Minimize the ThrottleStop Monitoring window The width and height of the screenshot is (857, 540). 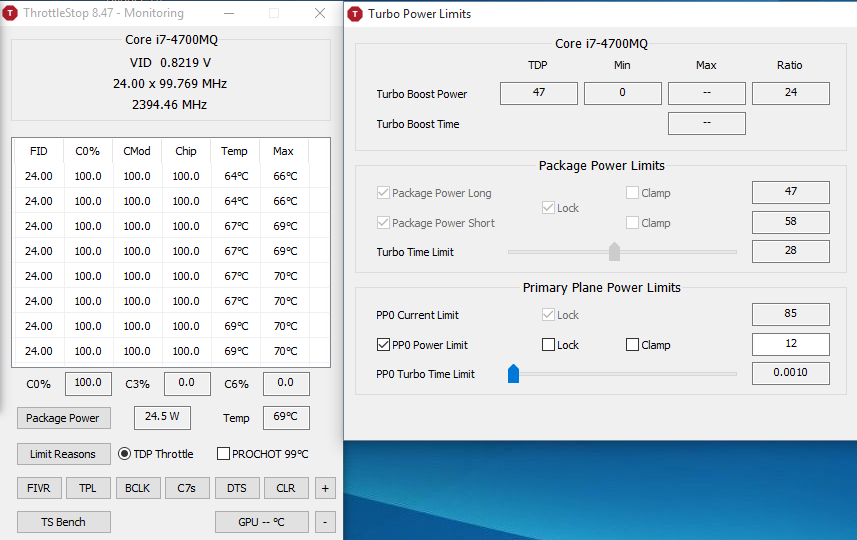pyautogui.click(x=229, y=14)
